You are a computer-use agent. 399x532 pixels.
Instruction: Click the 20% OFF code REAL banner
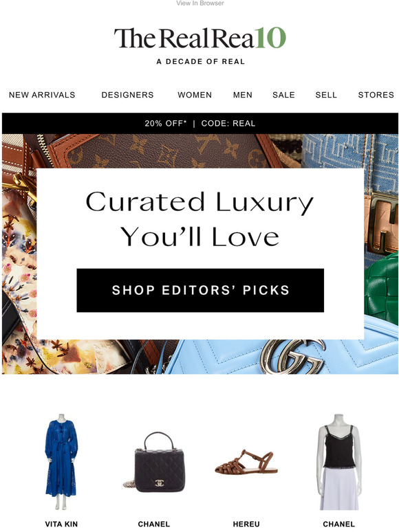click(200, 123)
